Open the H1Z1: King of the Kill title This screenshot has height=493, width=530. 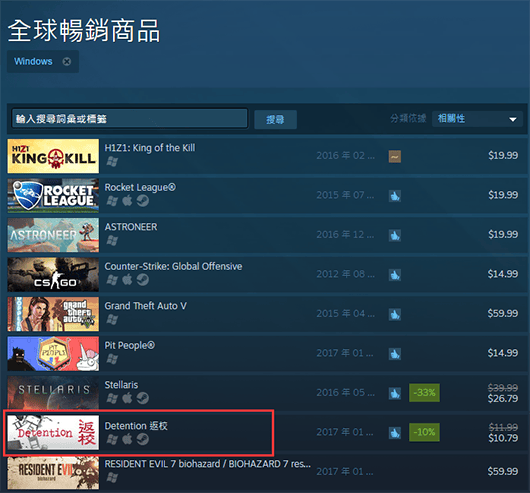tap(149, 148)
